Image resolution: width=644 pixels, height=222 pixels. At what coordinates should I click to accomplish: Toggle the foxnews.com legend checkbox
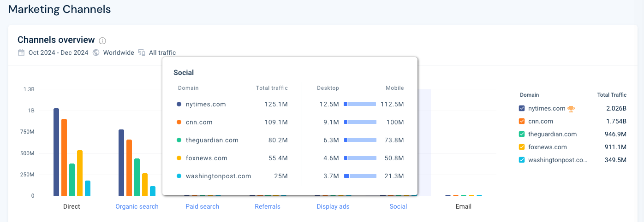[522, 147]
